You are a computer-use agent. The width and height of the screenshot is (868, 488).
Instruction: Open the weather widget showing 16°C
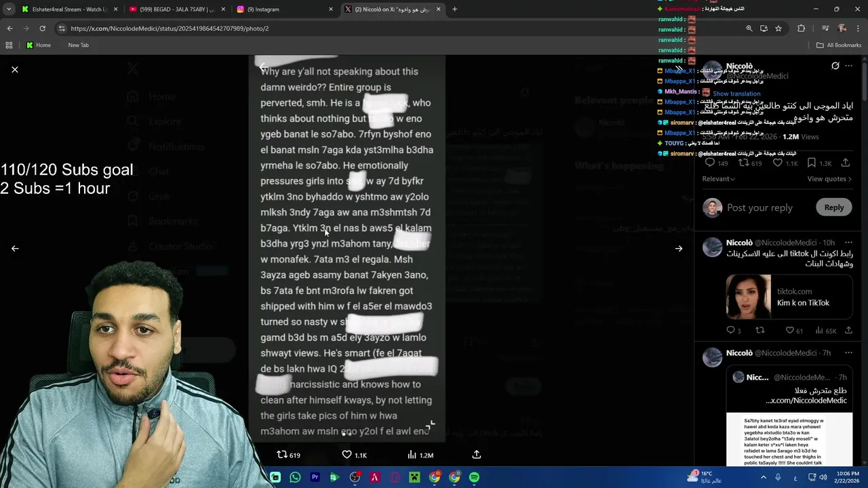[x=704, y=477]
